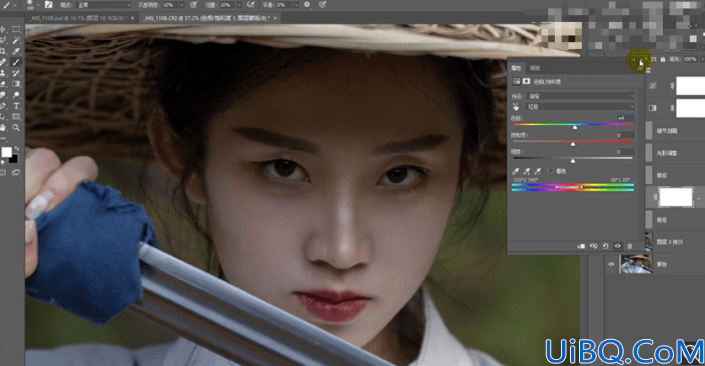Click the lock all layer icon

point(663,59)
